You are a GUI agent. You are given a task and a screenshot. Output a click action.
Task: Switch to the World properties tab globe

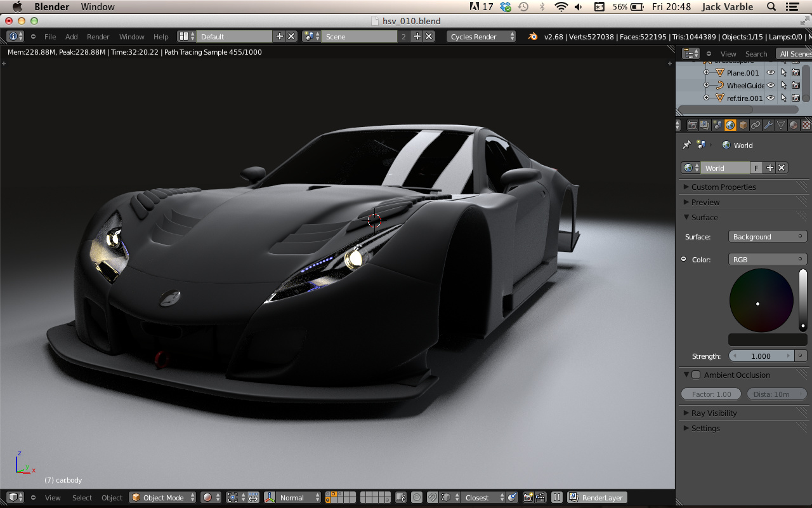click(730, 126)
